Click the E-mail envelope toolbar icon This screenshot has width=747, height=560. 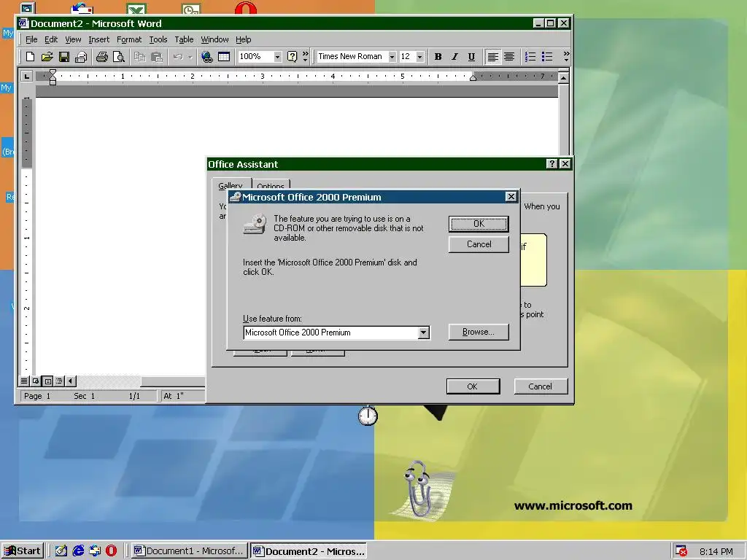pyautogui.click(x=81, y=57)
